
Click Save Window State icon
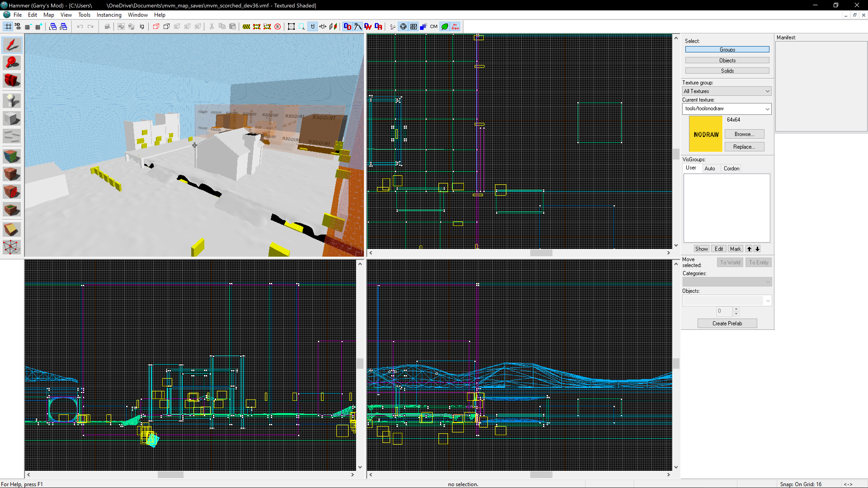click(x=63, y=27)
